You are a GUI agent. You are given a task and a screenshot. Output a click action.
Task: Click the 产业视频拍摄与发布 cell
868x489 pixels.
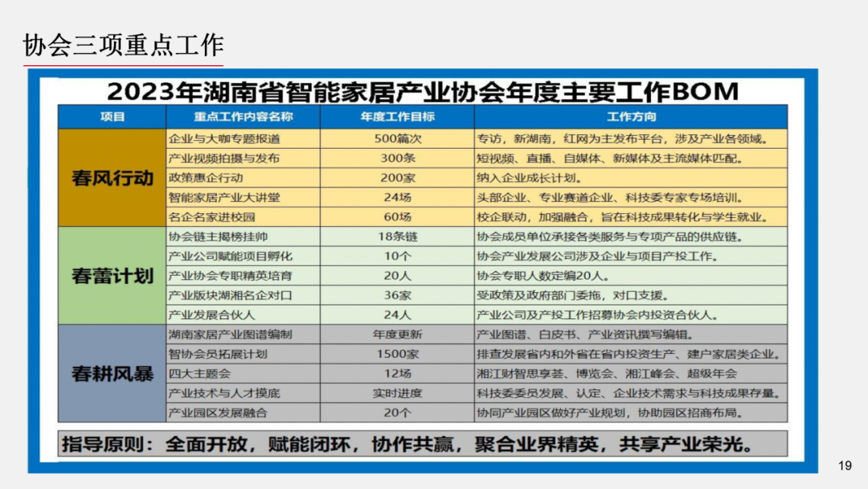coord(243,158)
